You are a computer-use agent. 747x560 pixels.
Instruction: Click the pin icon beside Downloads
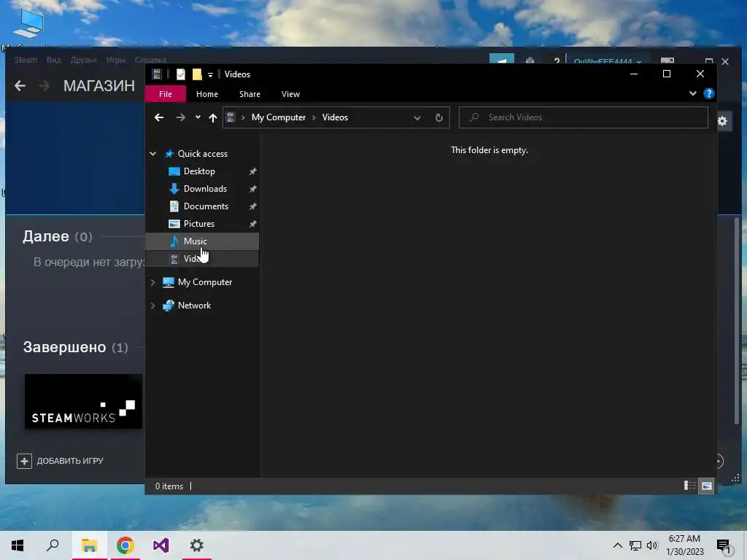point(253,189)
